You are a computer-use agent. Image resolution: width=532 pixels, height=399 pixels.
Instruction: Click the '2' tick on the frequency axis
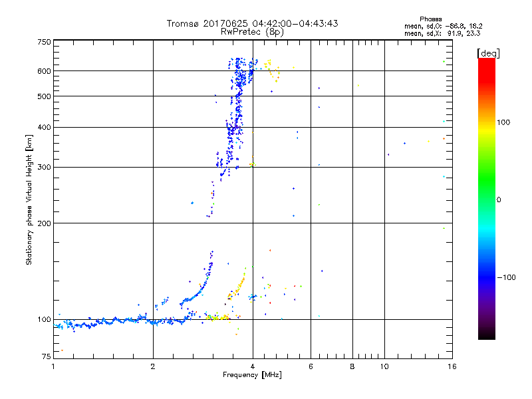point(153,366)
